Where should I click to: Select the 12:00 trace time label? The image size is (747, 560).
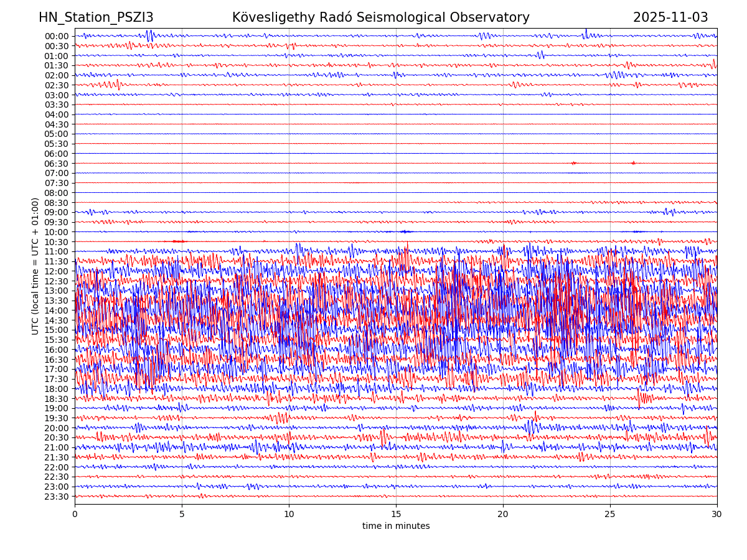(57, 271)
